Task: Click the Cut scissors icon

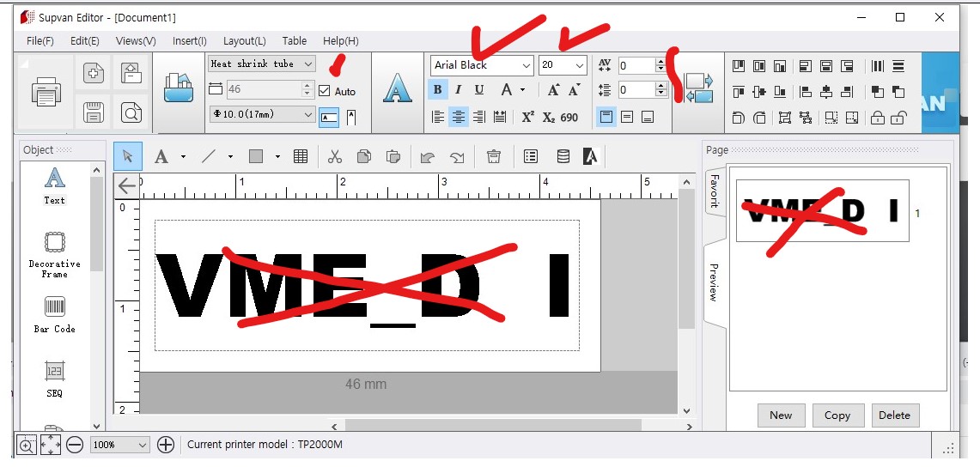Action: 335,156
